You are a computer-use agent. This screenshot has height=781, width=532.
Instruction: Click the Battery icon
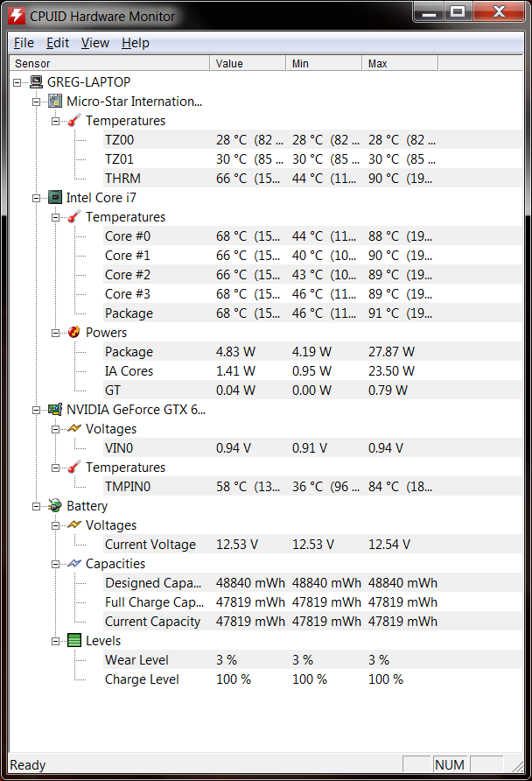pos(55,505)
